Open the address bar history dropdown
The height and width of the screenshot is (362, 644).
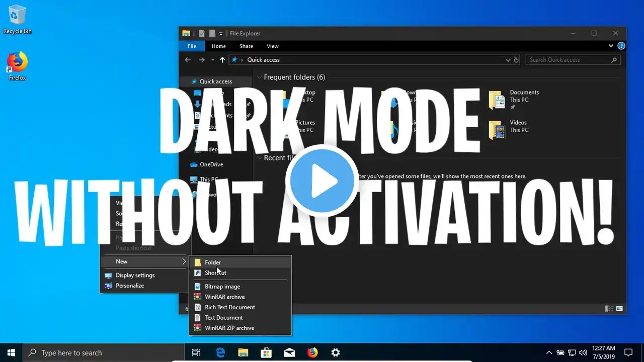(508, 60)
